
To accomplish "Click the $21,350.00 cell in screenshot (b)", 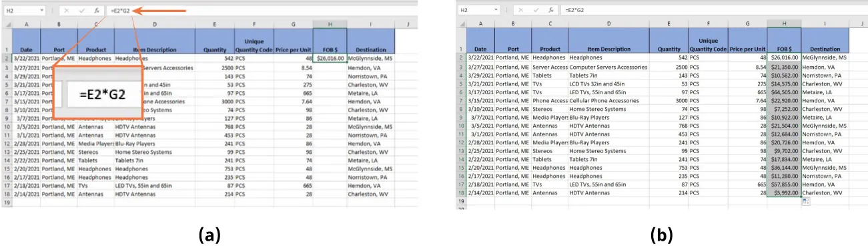I will pos(784,67).
